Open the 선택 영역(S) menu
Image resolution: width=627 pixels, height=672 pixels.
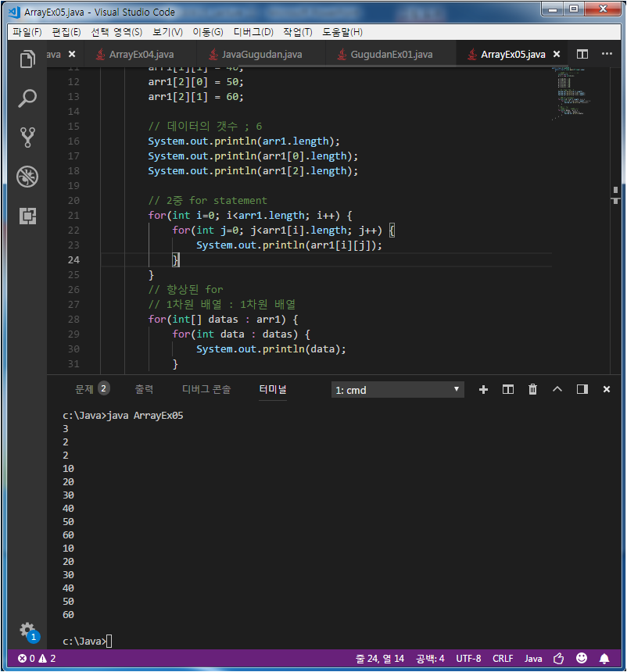116,32
